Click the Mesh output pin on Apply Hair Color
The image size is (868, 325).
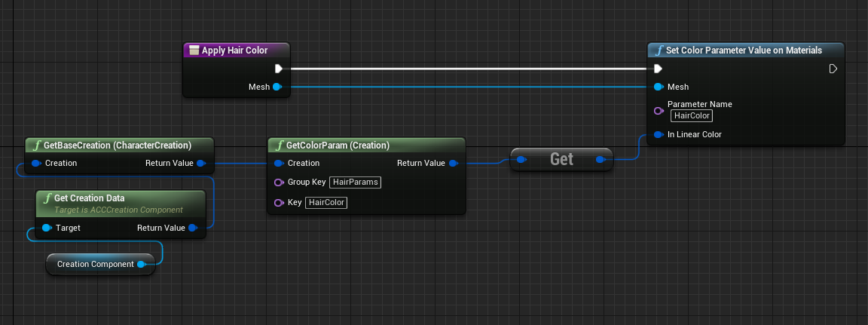[x=277, y=87]
